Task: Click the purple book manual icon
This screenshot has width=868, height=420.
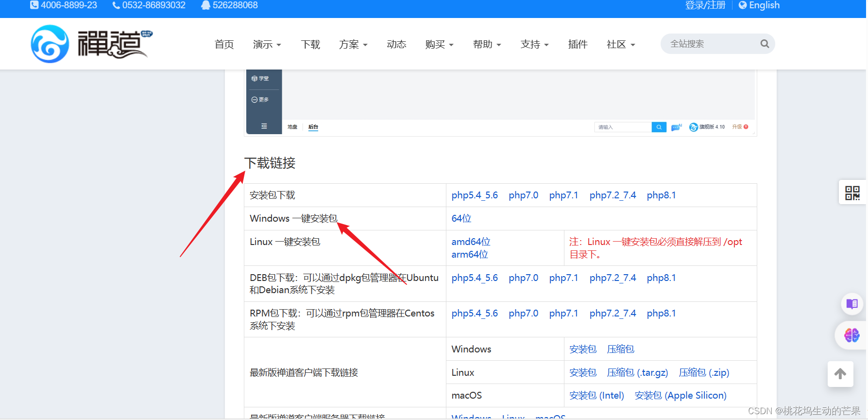Action: coord(852,304)
